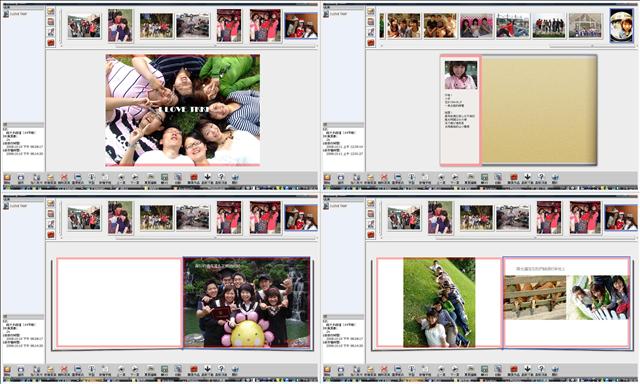Click the text T tool in the graduation photo window
Viewport: 640px width, 384px height.
[92, 369]
